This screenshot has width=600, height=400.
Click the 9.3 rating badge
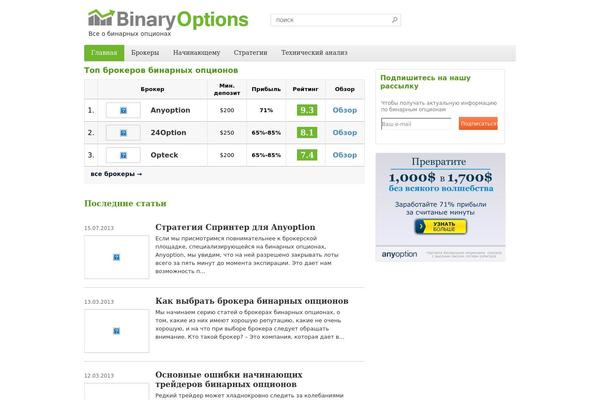[307, 110]
